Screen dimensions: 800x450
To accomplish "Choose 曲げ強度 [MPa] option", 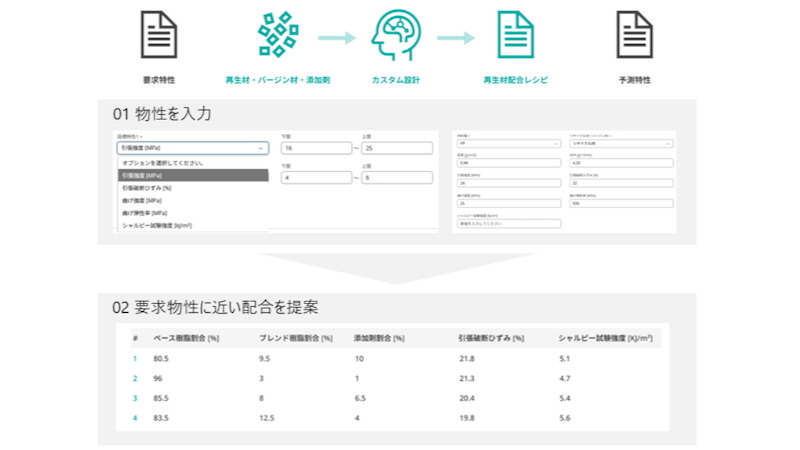I will point(142,200).
